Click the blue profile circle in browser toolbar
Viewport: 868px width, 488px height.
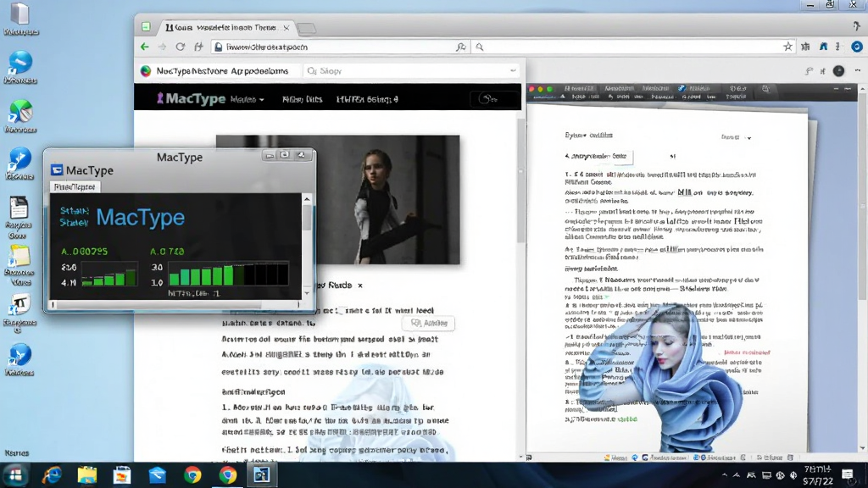856,47
